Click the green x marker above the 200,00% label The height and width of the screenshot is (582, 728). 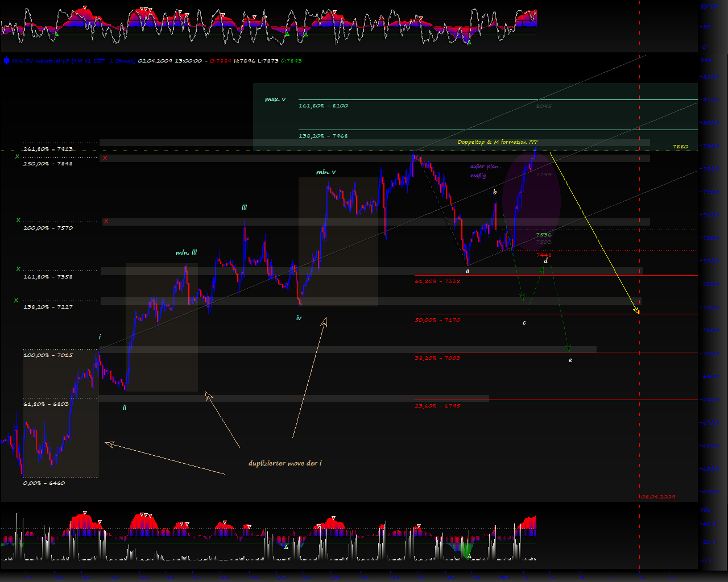pyautogui.click(x=18, y=219)
